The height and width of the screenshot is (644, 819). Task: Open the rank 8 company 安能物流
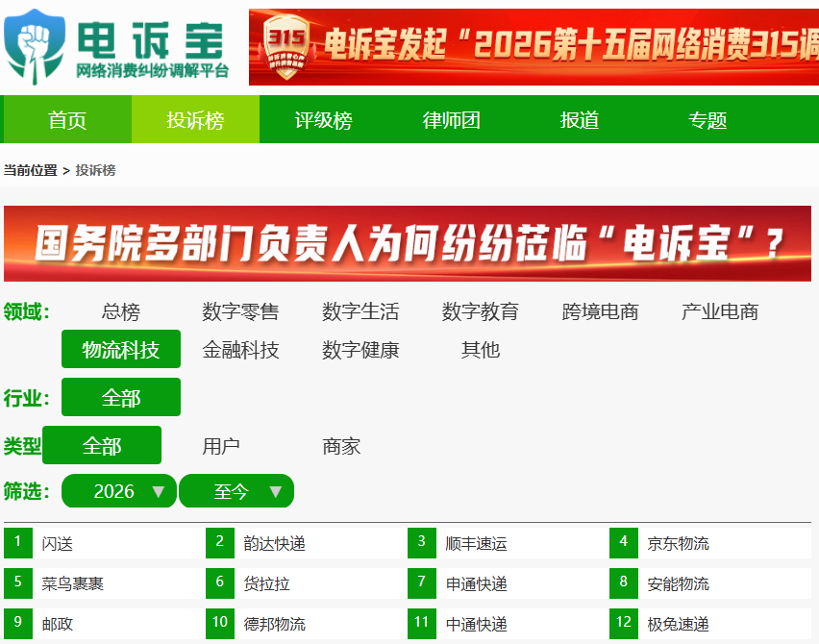point(678,583)
